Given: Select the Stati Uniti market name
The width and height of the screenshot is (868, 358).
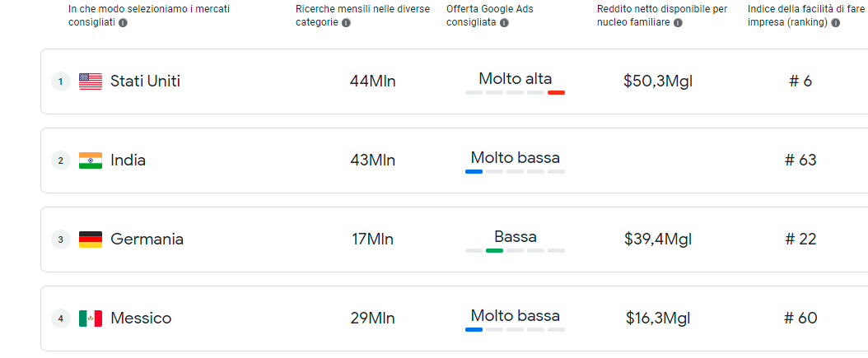Looking at the screenshot, I should tap(145, 81).
